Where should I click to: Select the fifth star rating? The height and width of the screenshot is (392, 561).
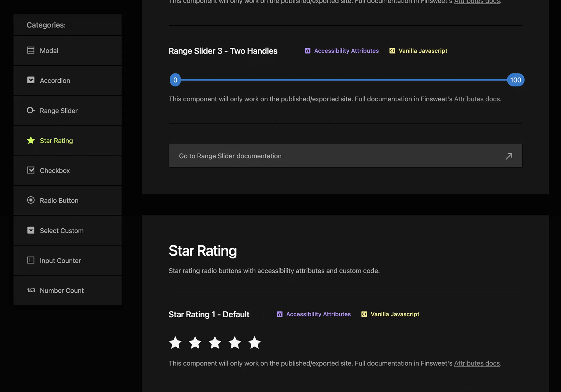[254, 343]
